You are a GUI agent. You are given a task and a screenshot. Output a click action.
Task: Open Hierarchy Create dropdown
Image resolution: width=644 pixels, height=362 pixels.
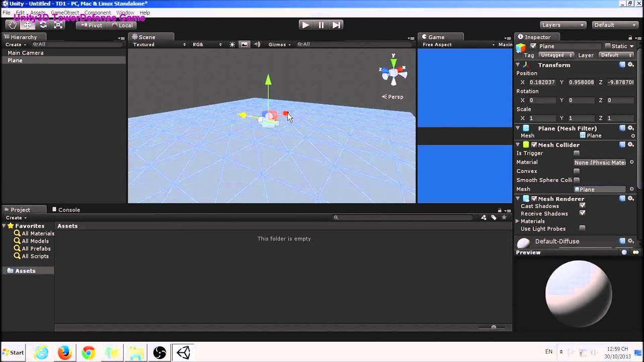tap(16, 44)
